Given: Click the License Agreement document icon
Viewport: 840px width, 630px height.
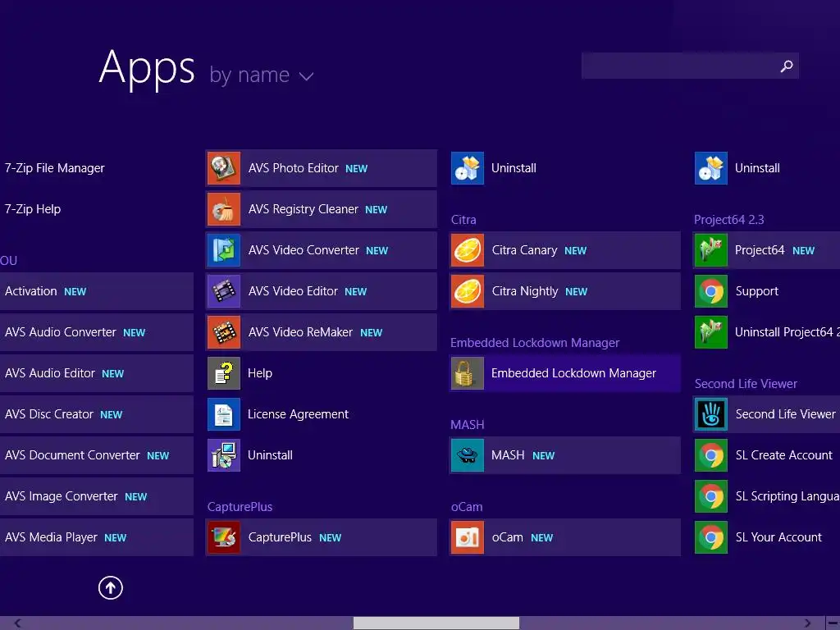Looking at the screenshot, I should (224, 414).
